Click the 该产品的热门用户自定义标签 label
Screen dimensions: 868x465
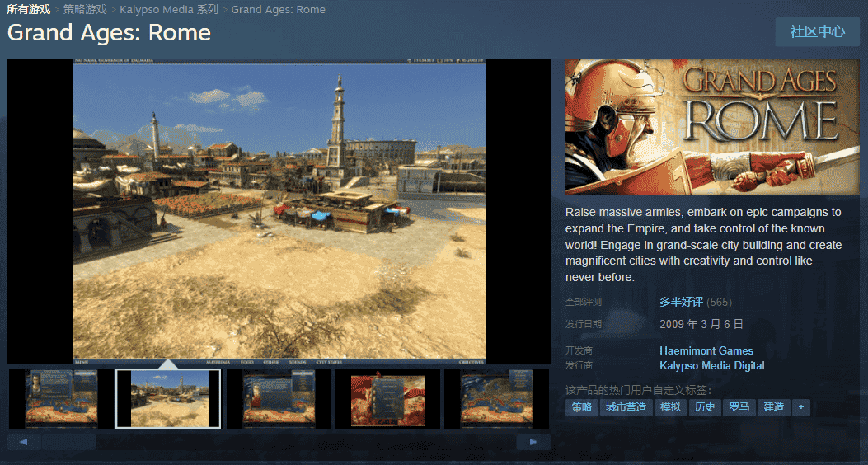638,390
